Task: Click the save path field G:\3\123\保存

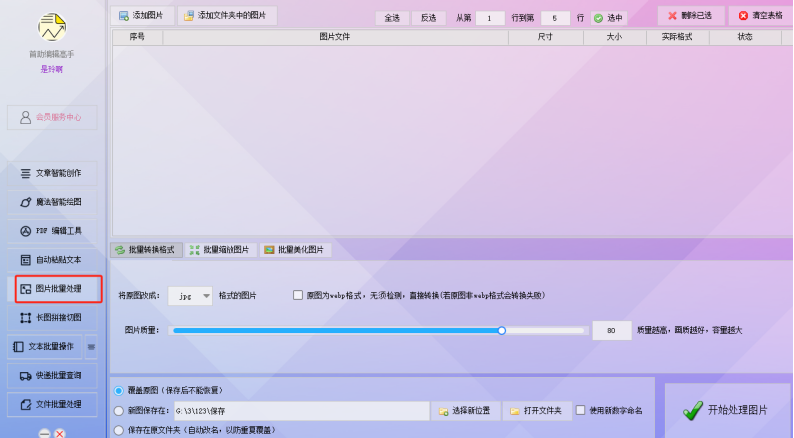Action: 302,411
